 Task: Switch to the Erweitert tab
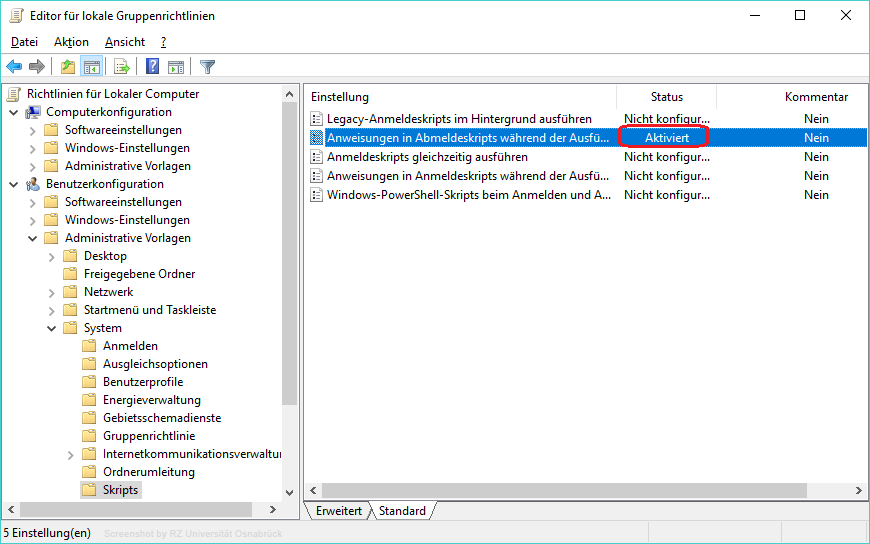tap(338, 511)
